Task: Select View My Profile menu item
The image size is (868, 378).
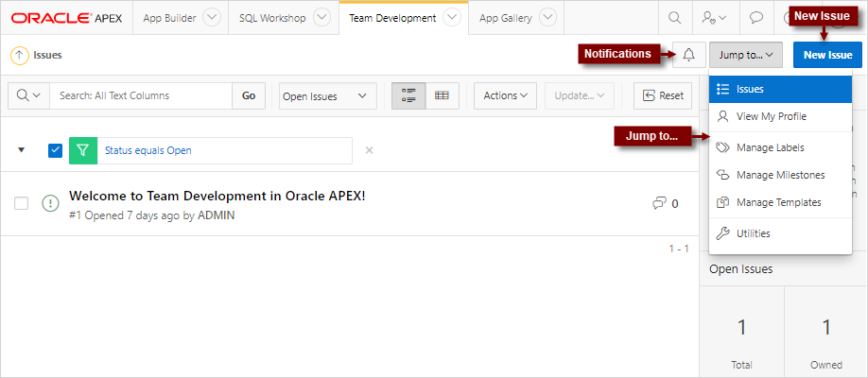Action: (780, 117)
